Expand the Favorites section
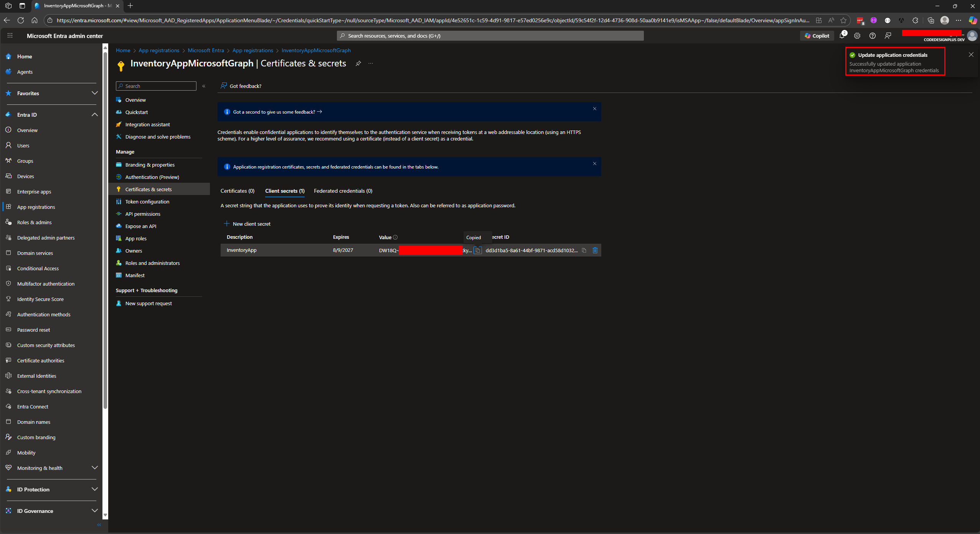980x534 pixels. click(95, 93)
